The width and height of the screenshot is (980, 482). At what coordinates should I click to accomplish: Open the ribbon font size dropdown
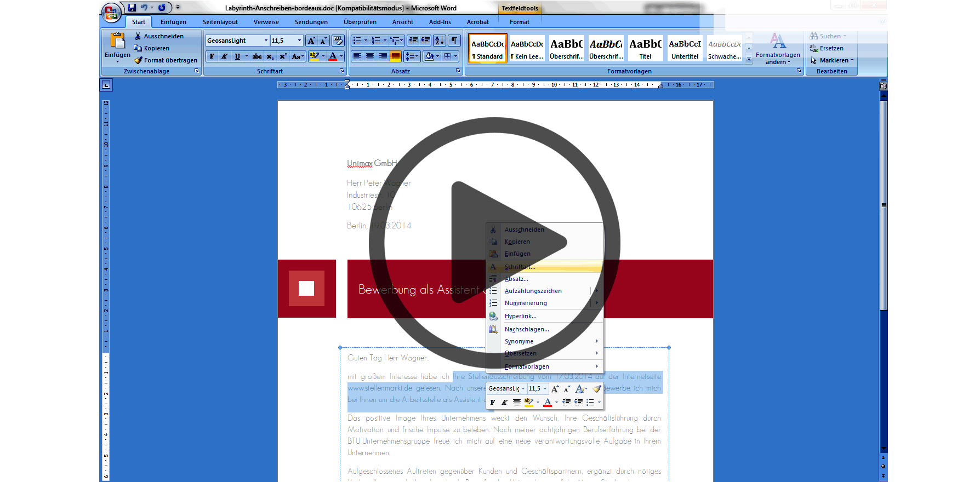pyautogui.click(x=299, y=41)
